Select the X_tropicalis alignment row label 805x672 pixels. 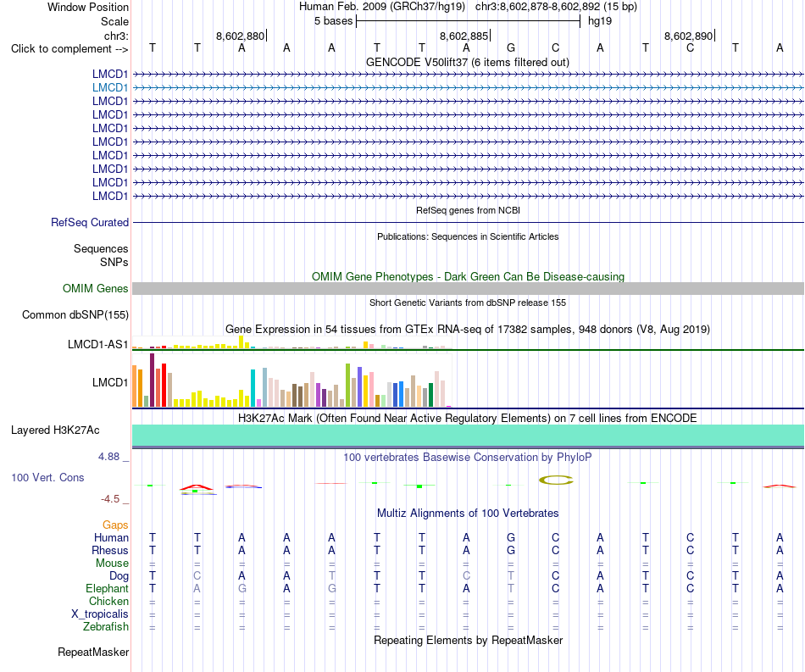(x=100, y=614)
